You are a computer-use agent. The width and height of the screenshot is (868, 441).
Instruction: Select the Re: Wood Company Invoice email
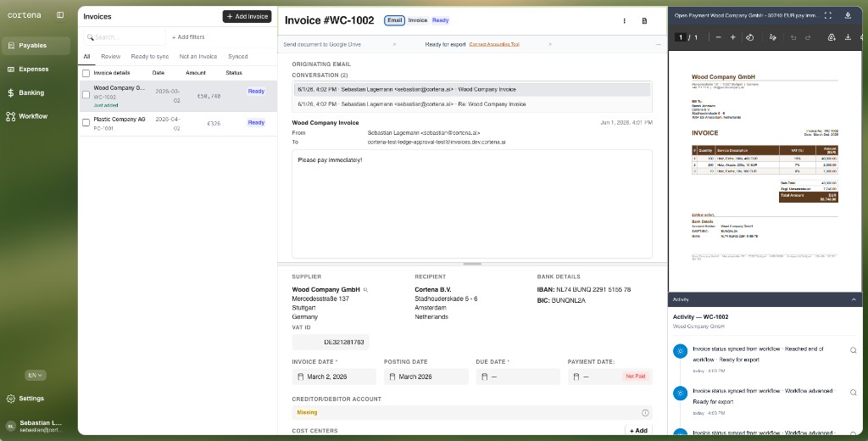tap(472, 104)
